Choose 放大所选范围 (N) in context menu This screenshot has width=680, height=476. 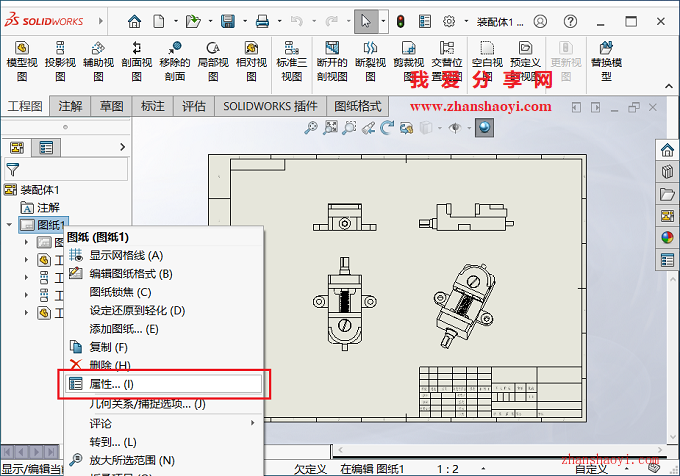(x=163, y=460)
